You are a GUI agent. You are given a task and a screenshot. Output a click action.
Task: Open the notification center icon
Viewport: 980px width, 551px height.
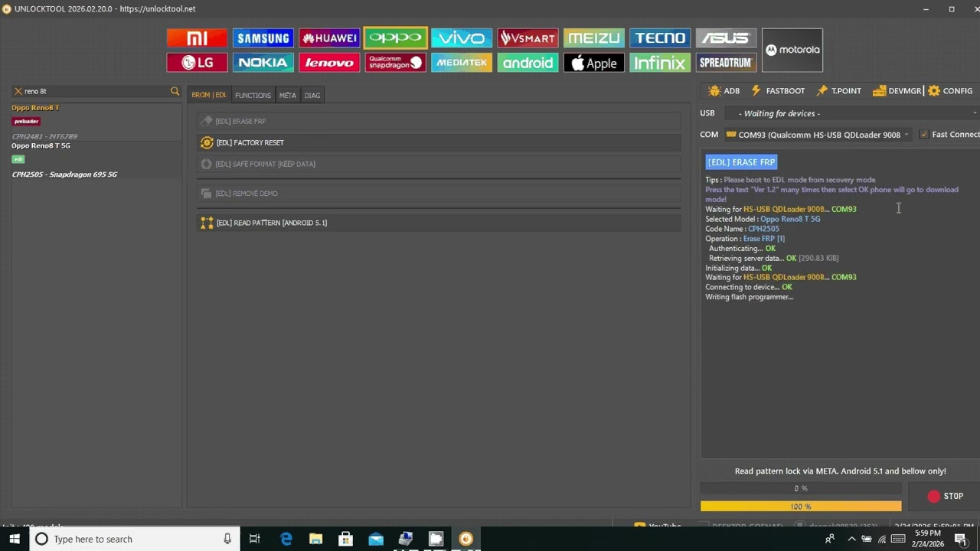(960, 539)
